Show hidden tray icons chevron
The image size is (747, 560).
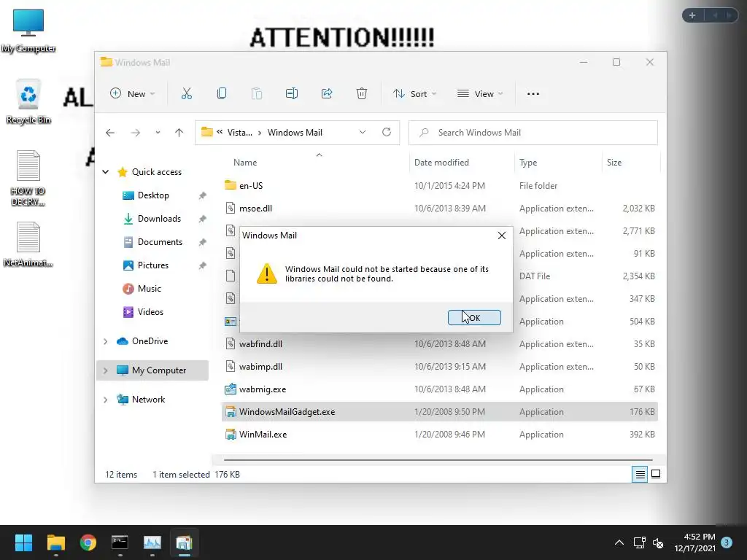(619, 542)
